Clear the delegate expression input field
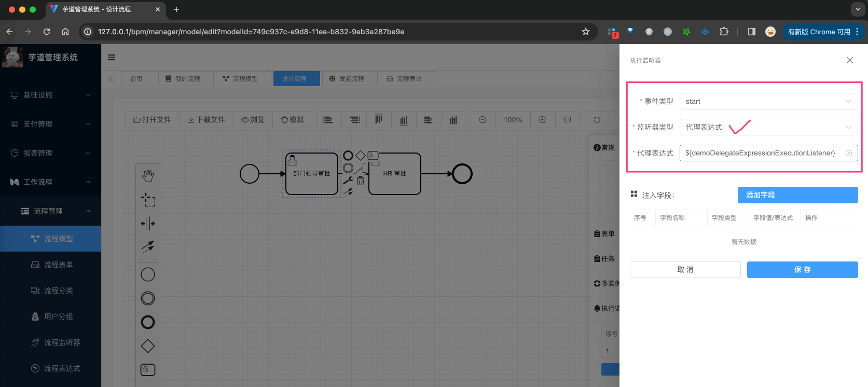 849,153
